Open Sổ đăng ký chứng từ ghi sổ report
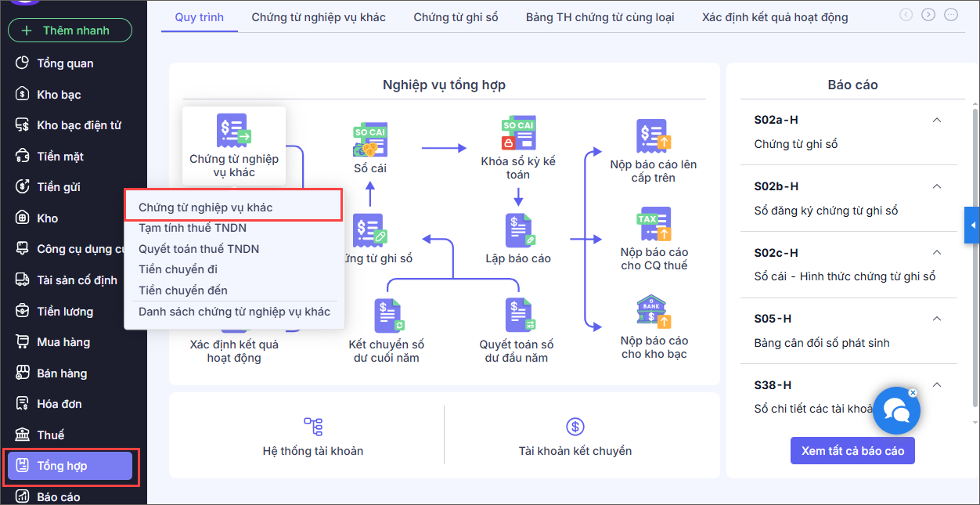 tap(826, 211)
